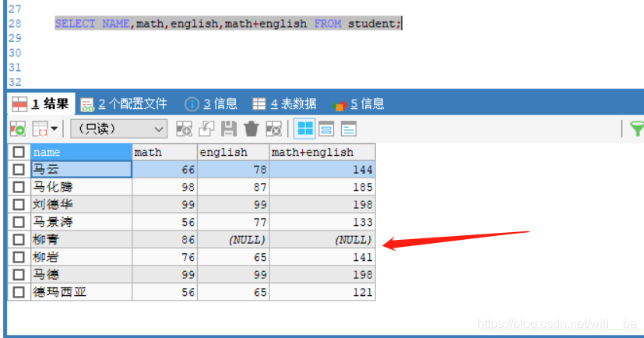Check the row checkbox for 柳青
Image resolution: width=644 pixels, height=338 pixels.
click(x=19, y=239)
